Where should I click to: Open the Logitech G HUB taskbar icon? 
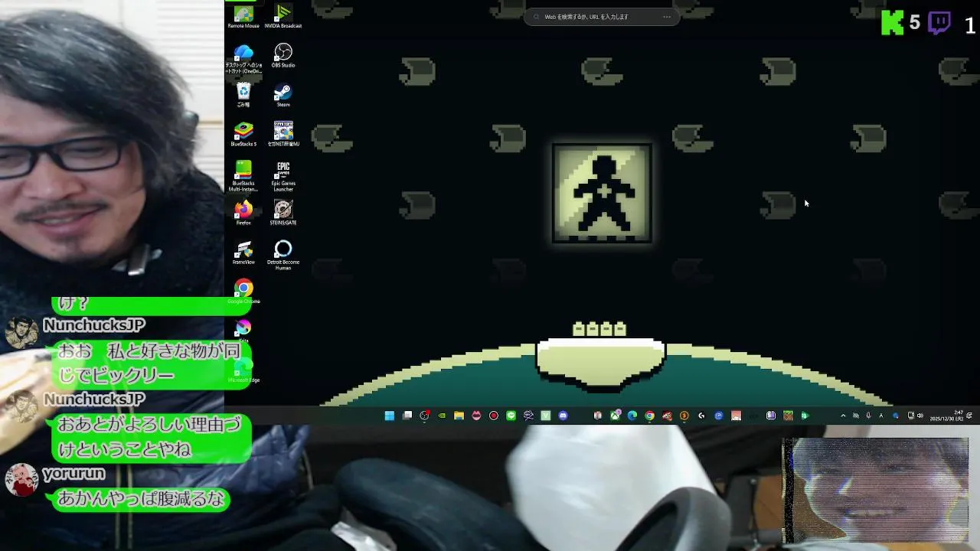701,416
